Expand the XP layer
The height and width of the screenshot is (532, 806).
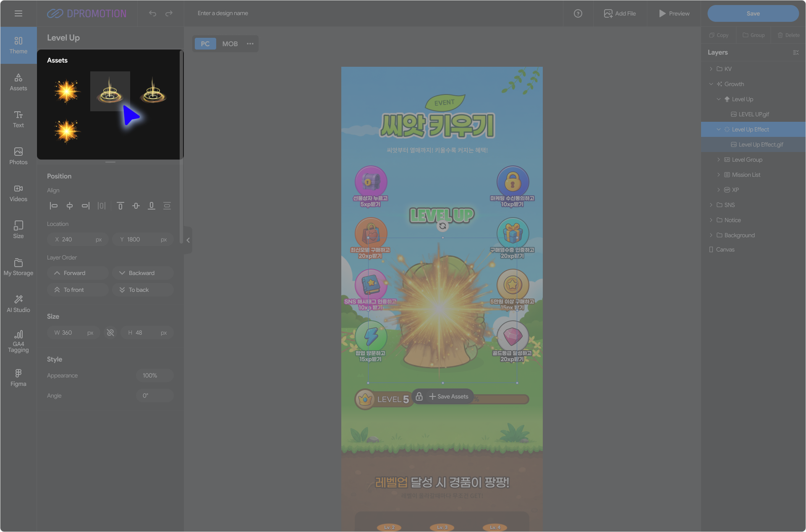[719, 190]
